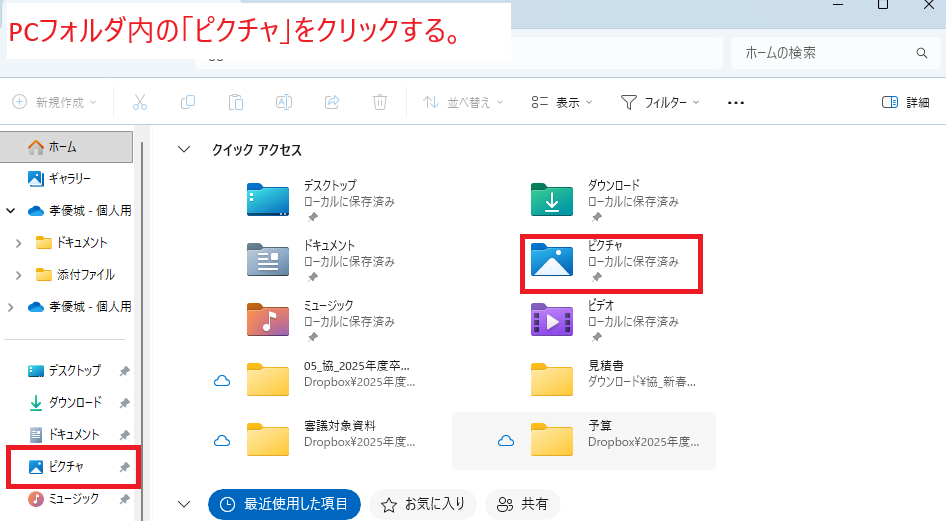Click the Copy icon in toolbar
This screenshot has width=946, height=521.
point(188,102)
